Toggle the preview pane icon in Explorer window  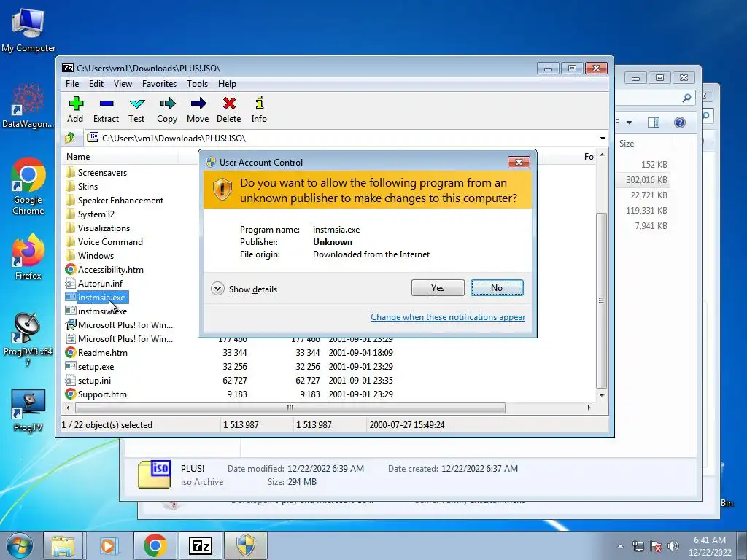click(654, 122)
